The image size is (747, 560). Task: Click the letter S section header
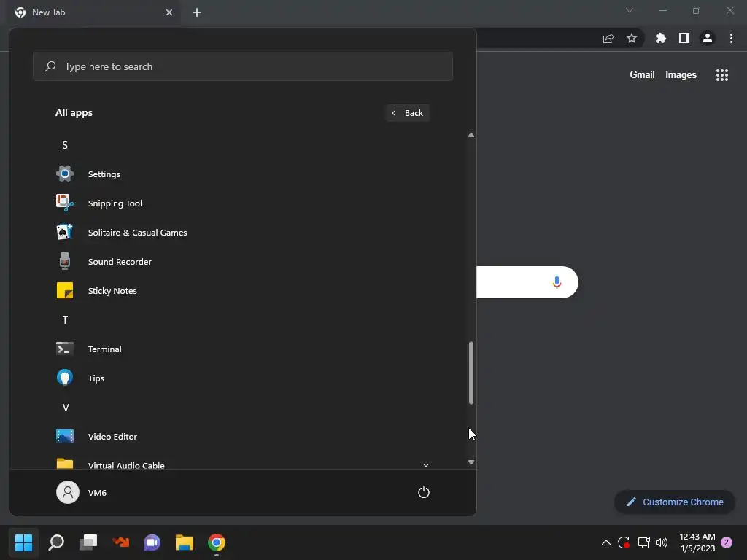tap(65, 145)
